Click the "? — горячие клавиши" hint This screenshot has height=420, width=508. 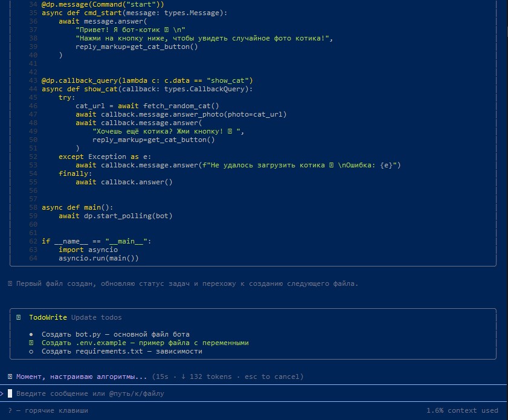(x=48, y=410)
